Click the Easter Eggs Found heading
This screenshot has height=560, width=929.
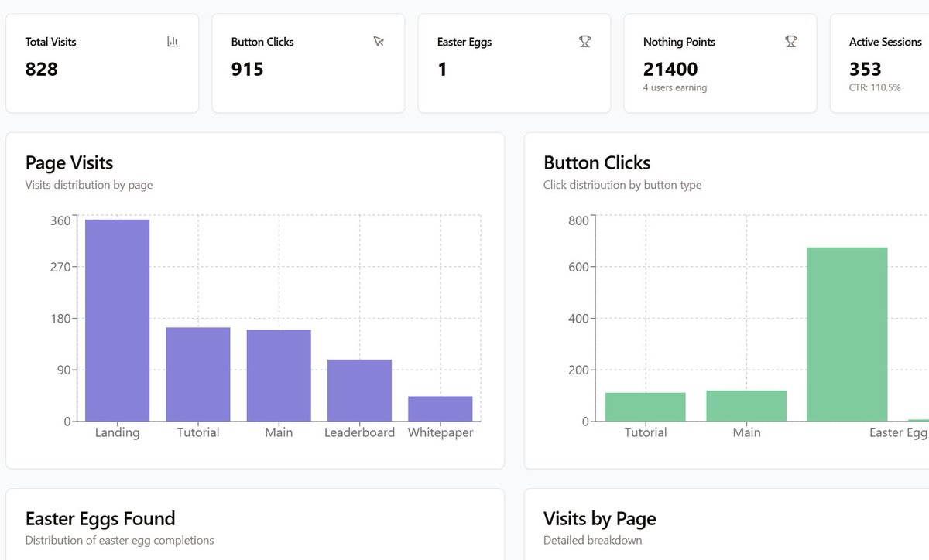coord(100,518)
